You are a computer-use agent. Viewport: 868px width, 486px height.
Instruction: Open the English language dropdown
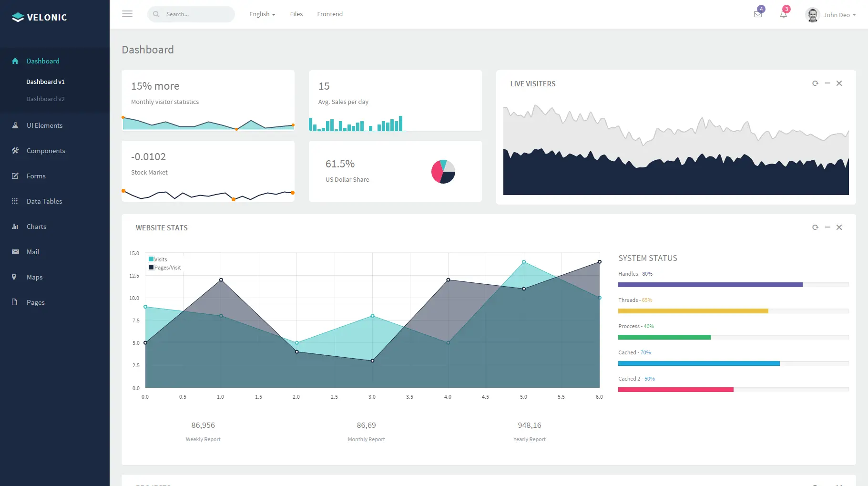262,14
